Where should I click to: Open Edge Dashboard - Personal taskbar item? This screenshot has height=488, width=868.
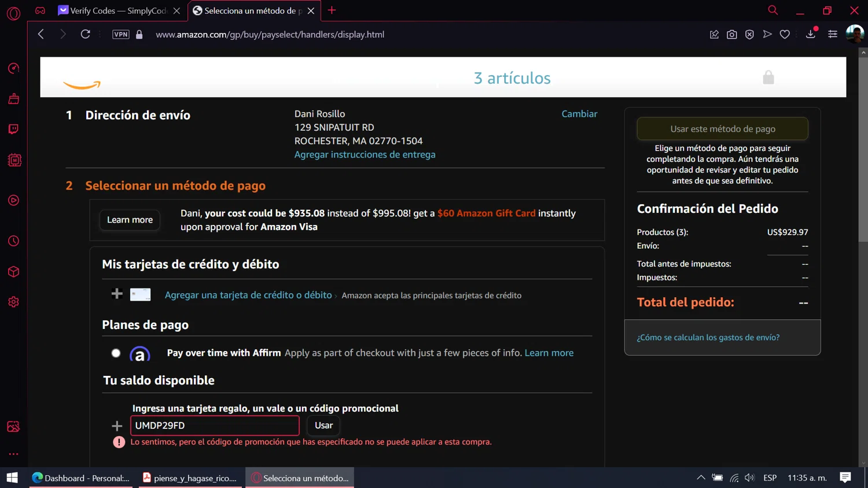pyautogui.click(x=81, y=478)
